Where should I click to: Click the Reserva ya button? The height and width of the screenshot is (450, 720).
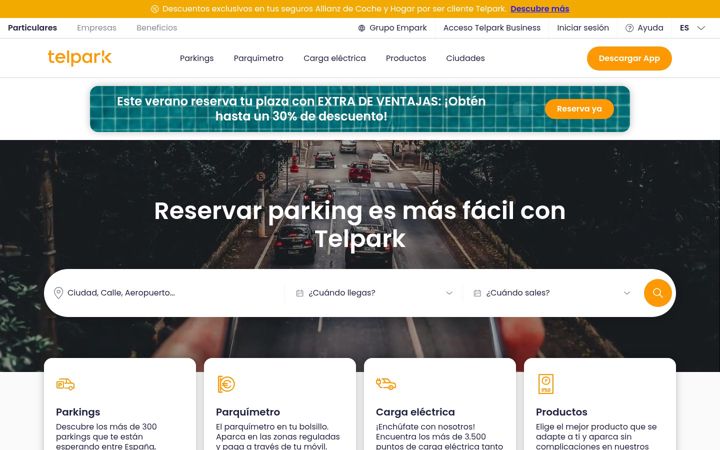579,109
